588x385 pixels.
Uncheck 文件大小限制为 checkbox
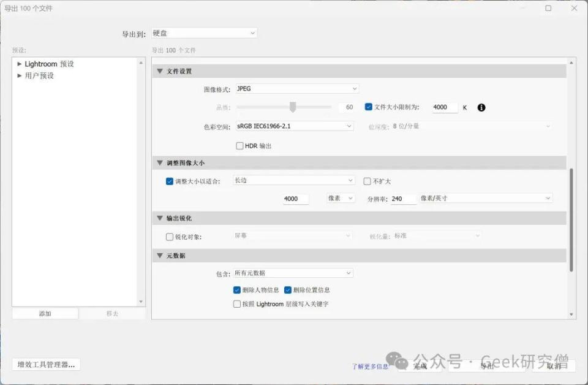click(368, 107)
